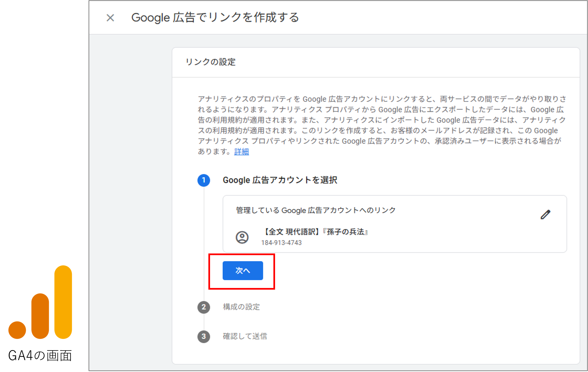Close the Google 広告でリンクを作成する dialog

tap(110, 18)
